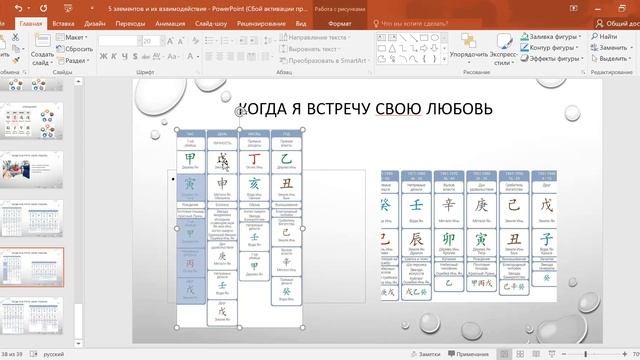Open Вставка tab

[63, 23]
